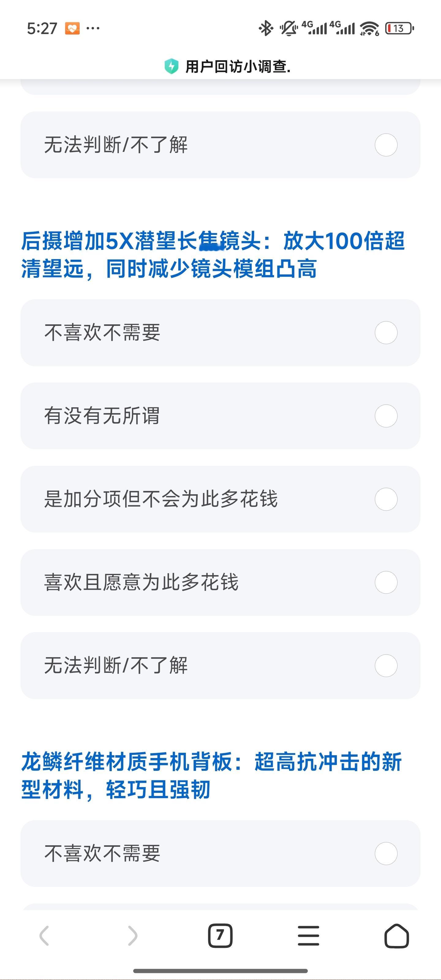Viewport: 441px width, 980px height.
Task: Select 无法判断/不了解 under the telephoto question
Action: point(220,666)
